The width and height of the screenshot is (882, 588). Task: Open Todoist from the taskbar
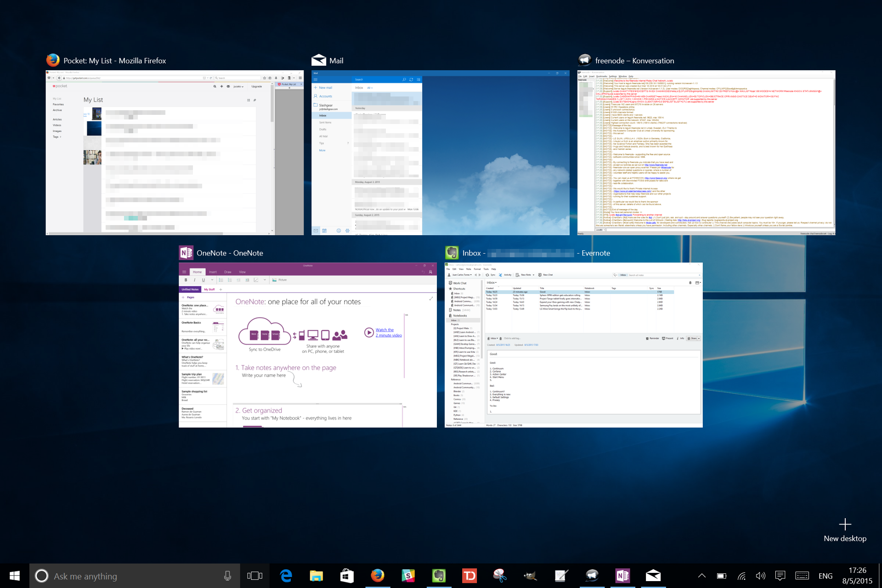(469, 576)
